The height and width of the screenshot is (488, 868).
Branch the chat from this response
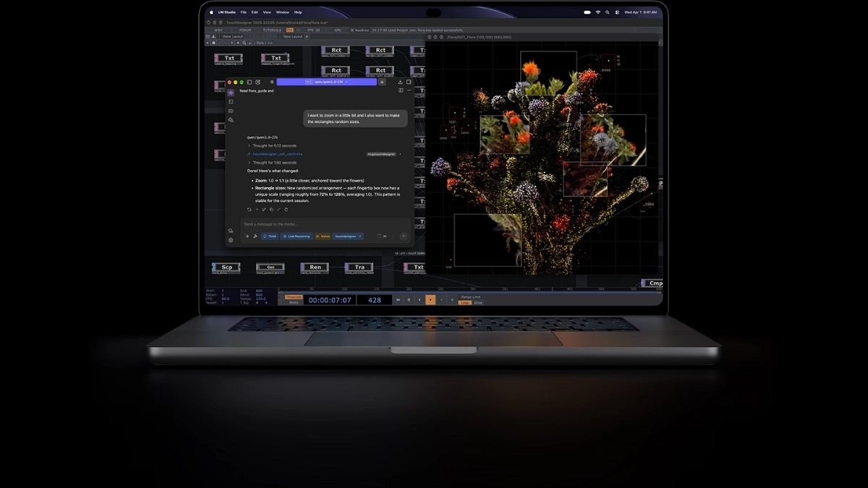click(264, 210)
